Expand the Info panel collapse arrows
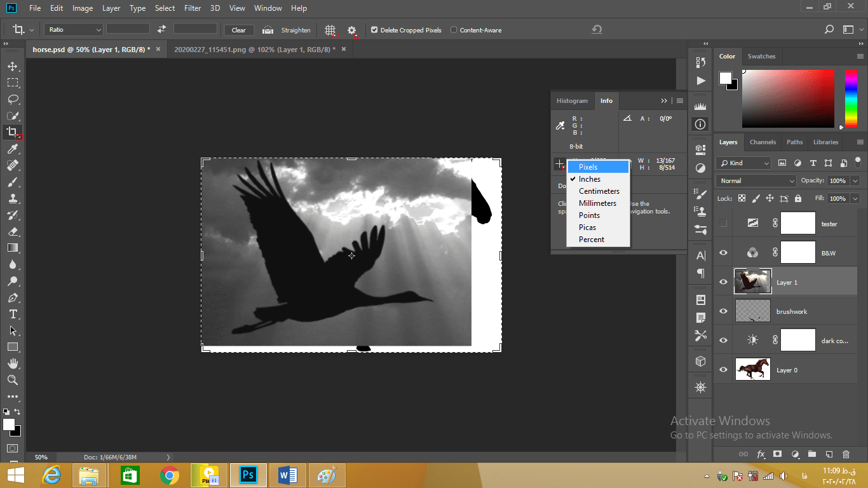868x488 pixels. [664, 100]
